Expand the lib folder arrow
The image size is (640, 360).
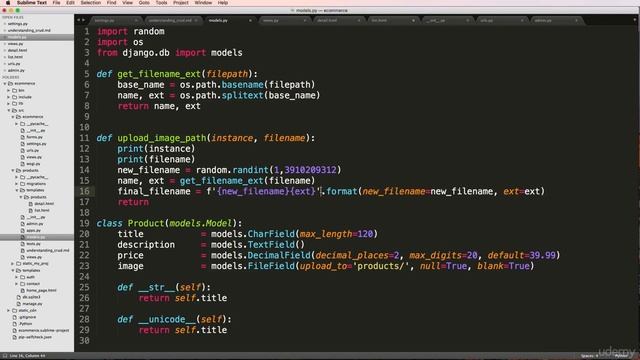(x=9, y=104)
